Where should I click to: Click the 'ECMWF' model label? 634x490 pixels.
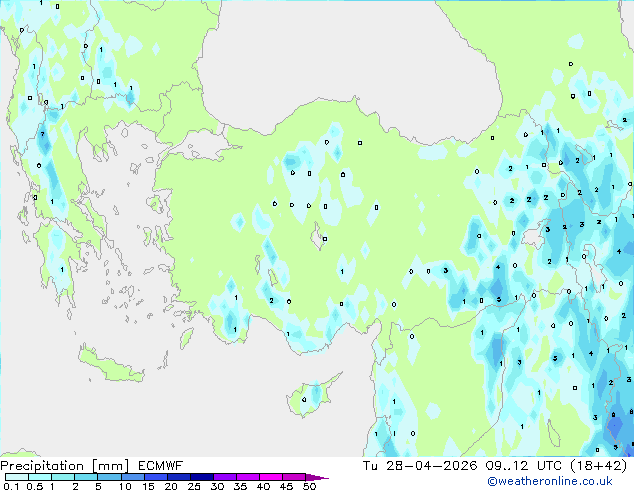(x=161, y=466)
